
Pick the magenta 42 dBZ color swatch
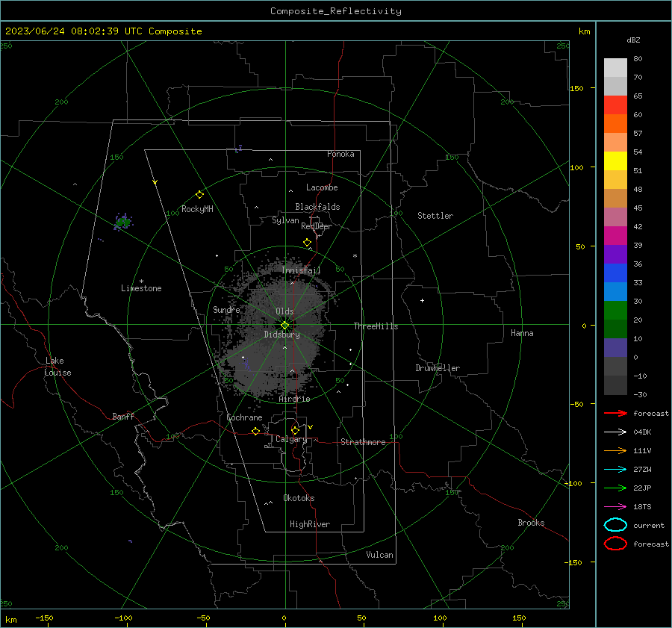tap(615, 236)
